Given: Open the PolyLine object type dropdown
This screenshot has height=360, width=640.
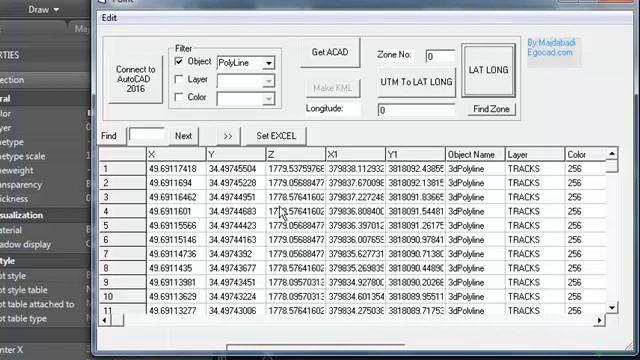Looking at the screenshot, I should coord(268,63).
